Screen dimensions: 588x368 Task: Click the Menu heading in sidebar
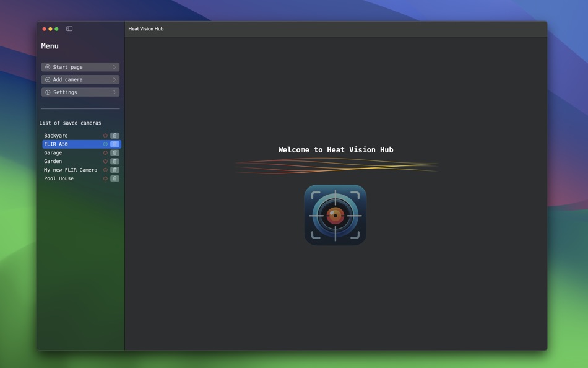tap(50, 46)
